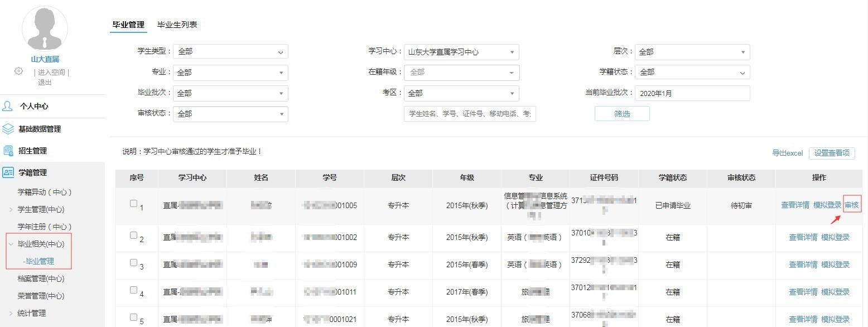Click the 招生管理 sidebar icon
Screen dimensions: 868x327
(8, 151)
